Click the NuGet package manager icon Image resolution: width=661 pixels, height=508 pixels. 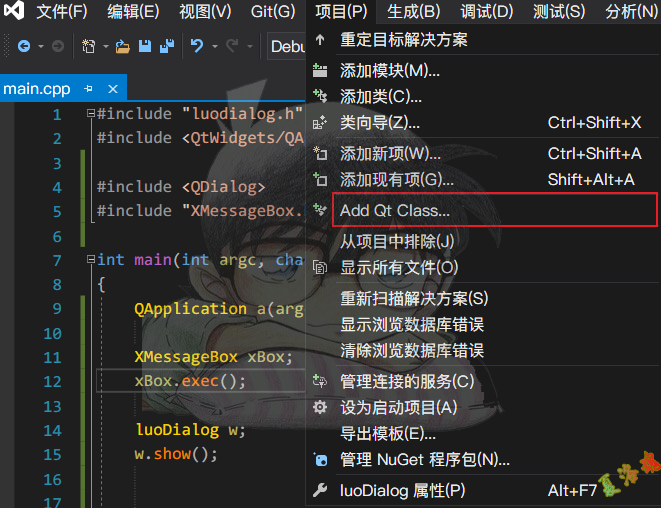(320, 460)
